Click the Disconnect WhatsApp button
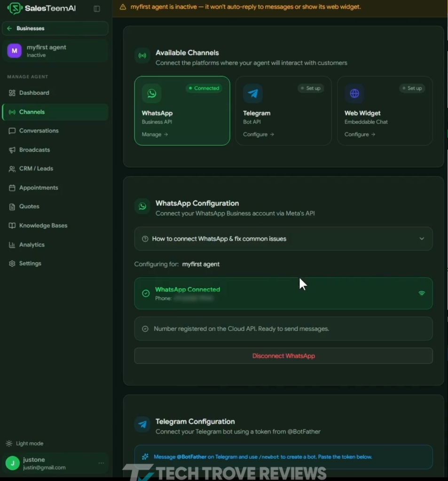The image size is (448, 481). point(283,356)
